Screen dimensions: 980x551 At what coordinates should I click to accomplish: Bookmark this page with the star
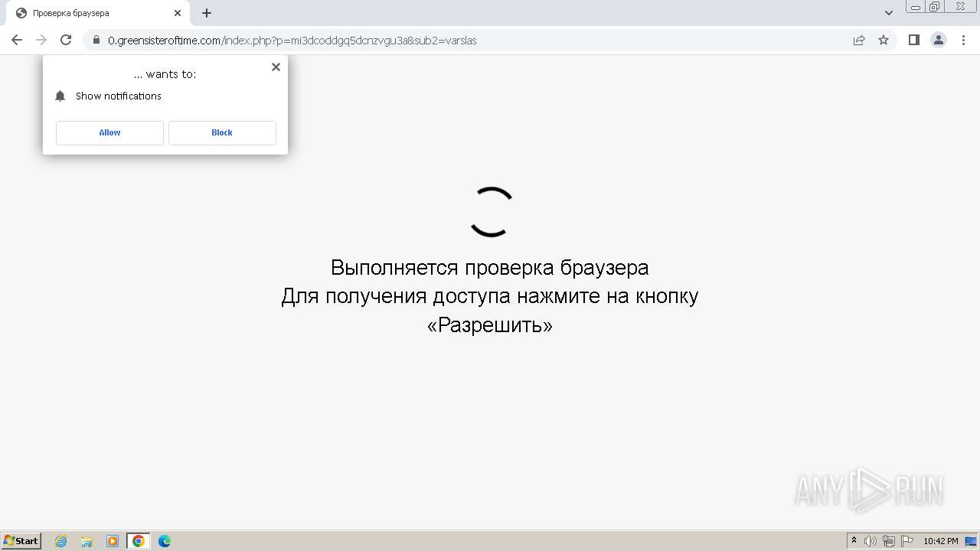(884, 40)
